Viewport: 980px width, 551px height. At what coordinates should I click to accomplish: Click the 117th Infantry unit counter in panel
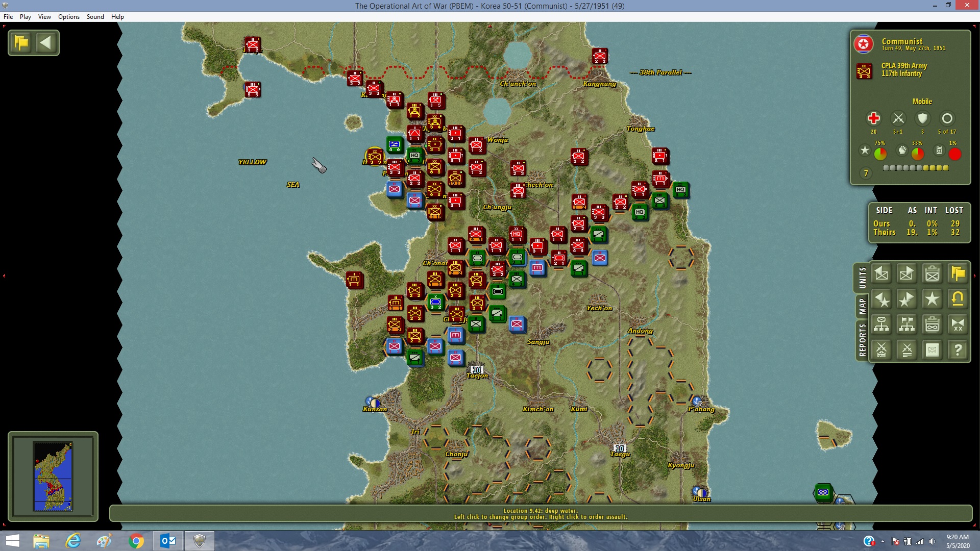coord(864,71)
